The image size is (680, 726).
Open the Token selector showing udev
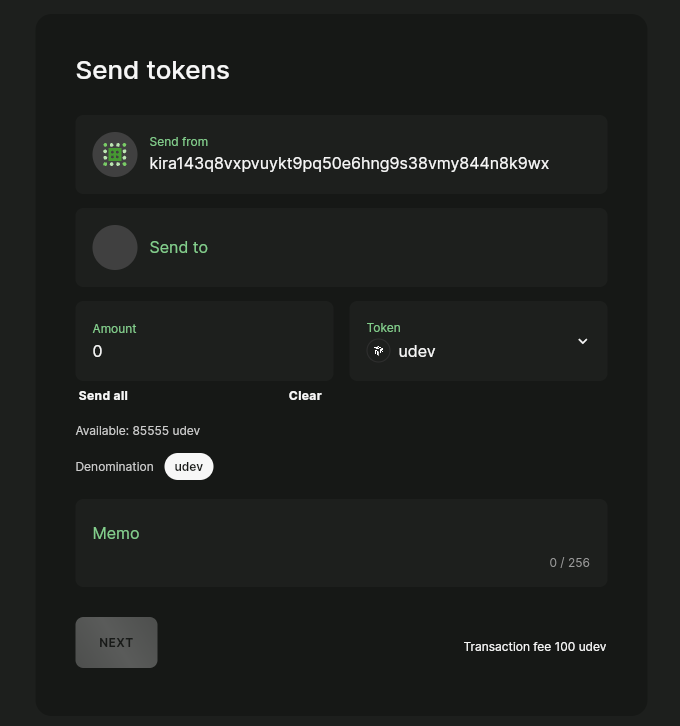(x=470, y=342)
